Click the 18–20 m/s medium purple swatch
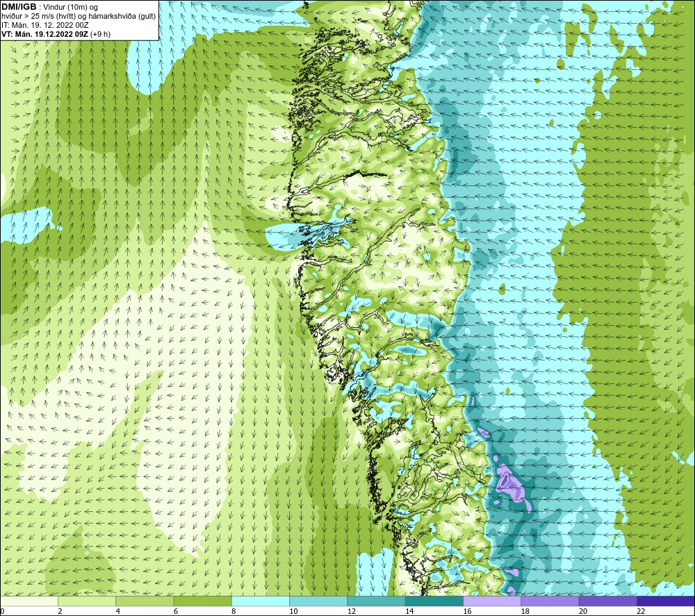 pyautogui.click(x=550, y=601)
